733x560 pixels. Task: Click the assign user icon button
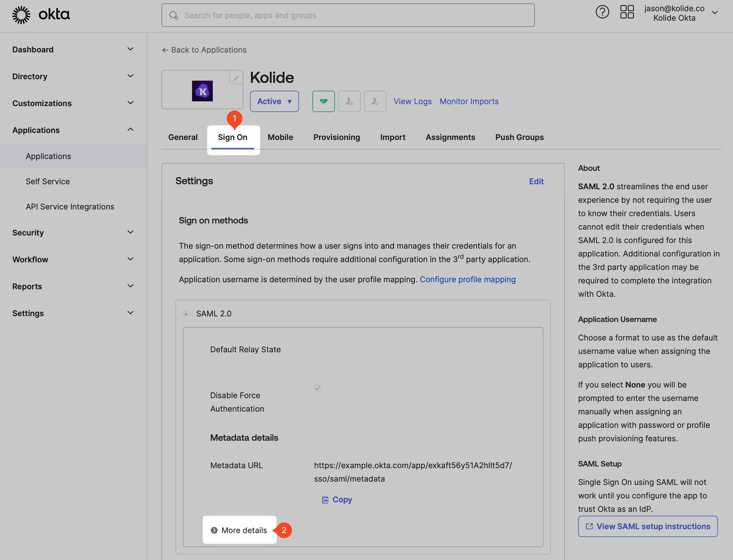[x=349, y=101]
